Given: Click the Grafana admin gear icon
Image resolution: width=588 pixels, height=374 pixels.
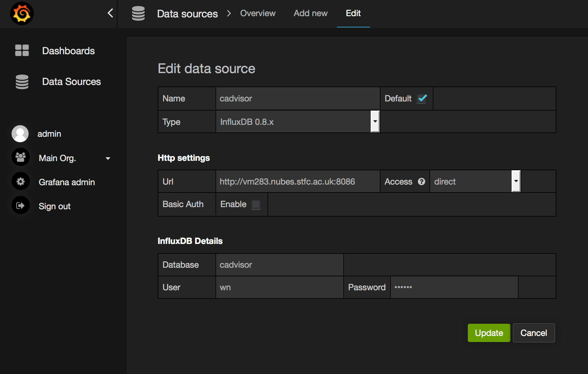Looking at the screenshot, I should [x=20, y=182].
